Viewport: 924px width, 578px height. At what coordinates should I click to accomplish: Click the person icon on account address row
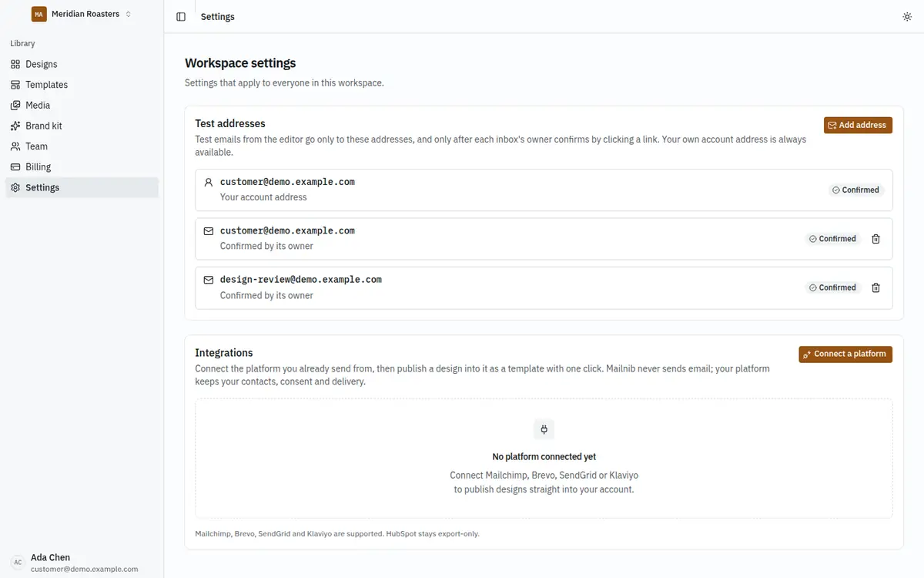208,183
